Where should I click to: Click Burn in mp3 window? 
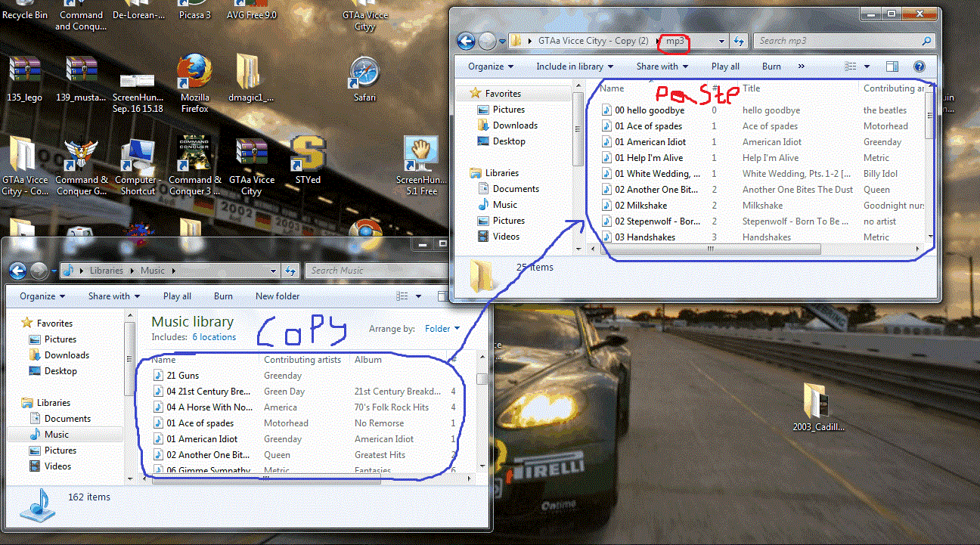(x=771, y=67)
